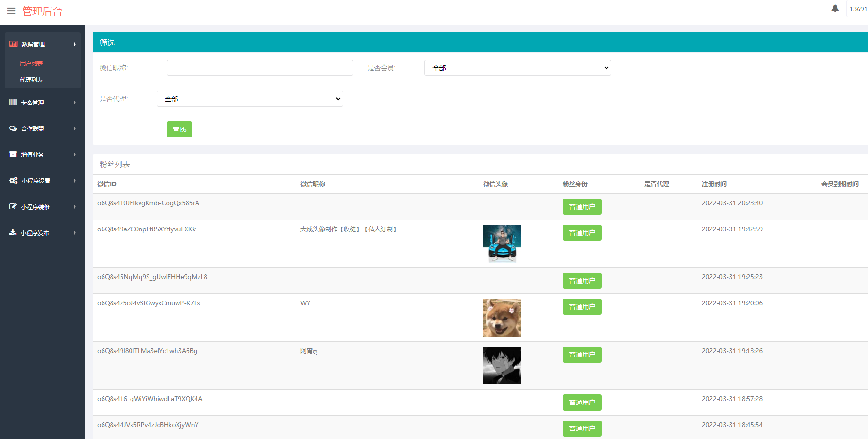The width and height of the screenshot is (868, 439).
Task: Open the 是否会员 dropdown
Action: pyautogui.click(x=517, y=68)
